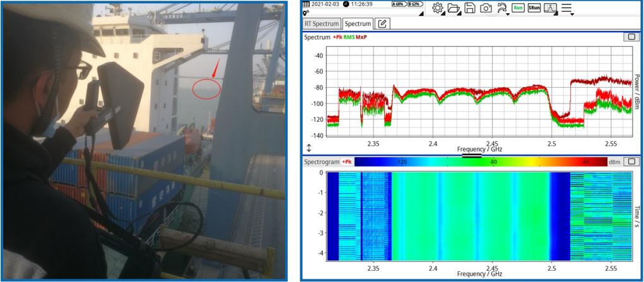Viewport: 644px width, 282px height.
Task: Save measurement with the floppy disk icon
Action: coord(470,8)
